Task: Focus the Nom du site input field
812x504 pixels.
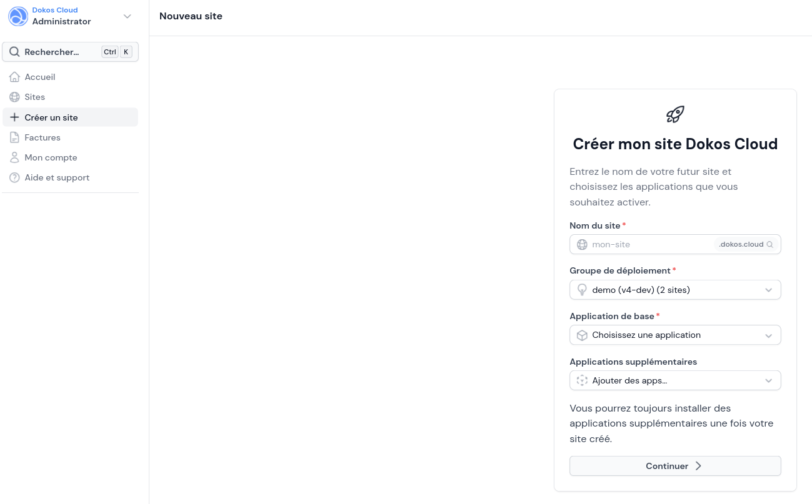Action: tap(675, 244)
